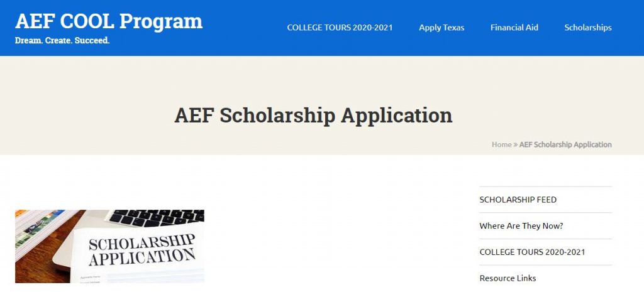Follow the Home breadcrumb link

pos(501,144)
